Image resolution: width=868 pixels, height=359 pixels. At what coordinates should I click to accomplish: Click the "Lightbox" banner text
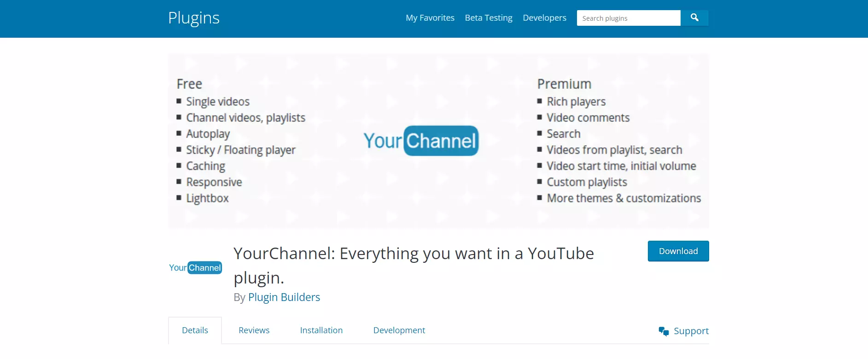[207, 198]
